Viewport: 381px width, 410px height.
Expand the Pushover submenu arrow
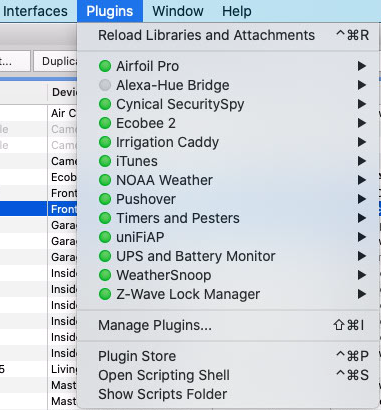362,199
